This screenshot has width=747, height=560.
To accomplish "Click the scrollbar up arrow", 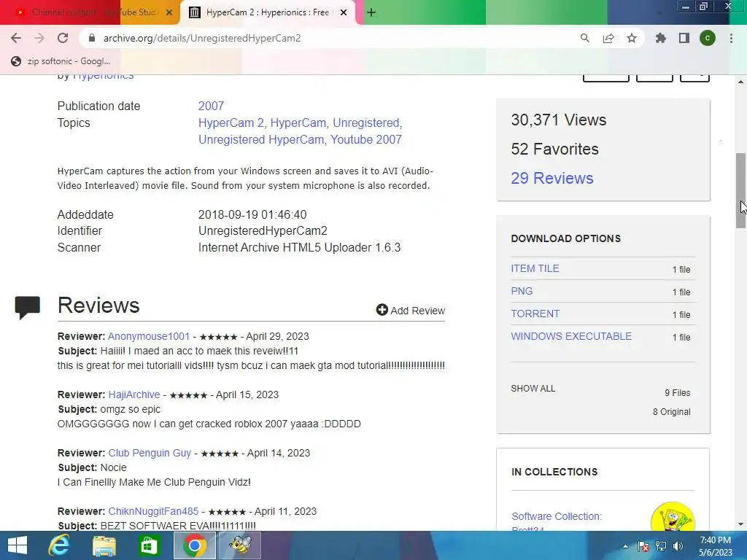I will (x=741, y=82).
